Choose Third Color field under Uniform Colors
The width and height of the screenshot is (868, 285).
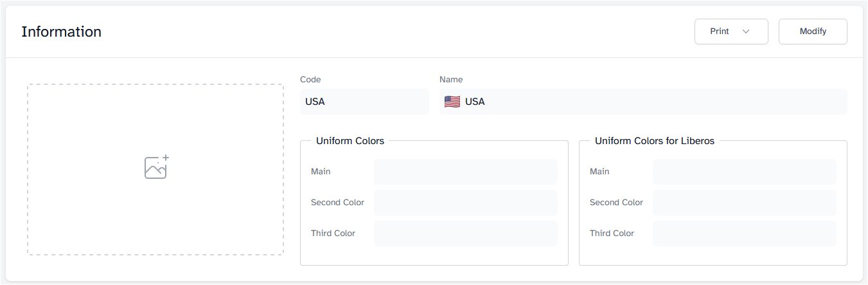(465, 234)
